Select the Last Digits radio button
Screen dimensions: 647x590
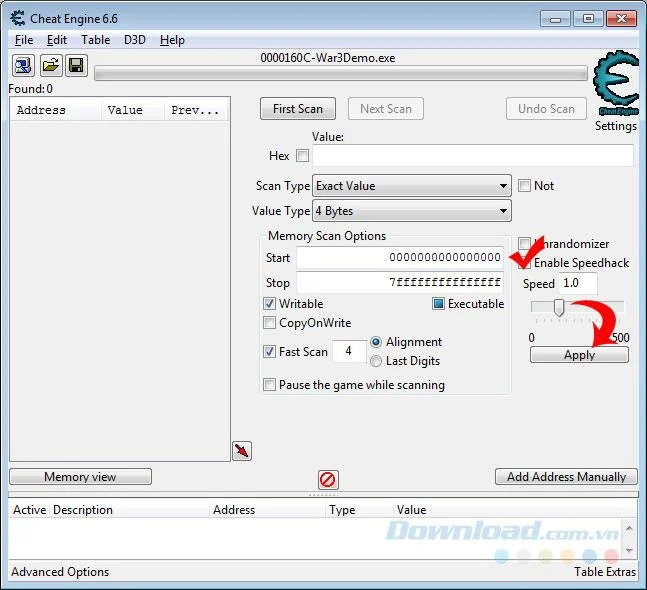click(x=376, y=361)
